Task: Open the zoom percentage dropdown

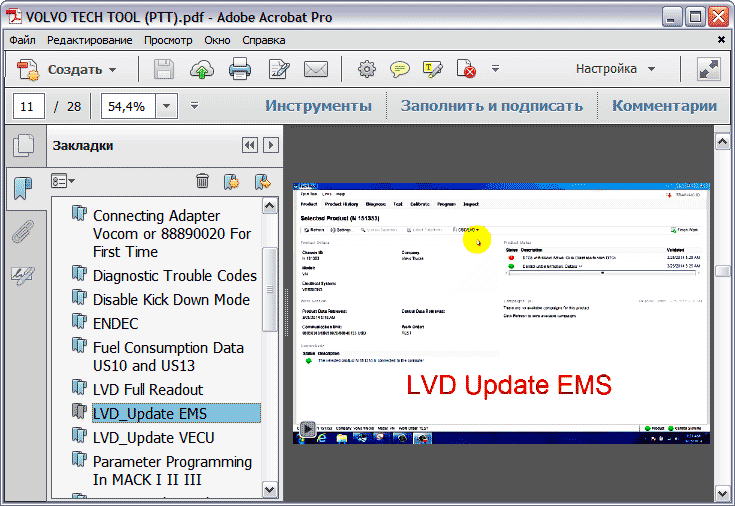Action: pos(166,106)
